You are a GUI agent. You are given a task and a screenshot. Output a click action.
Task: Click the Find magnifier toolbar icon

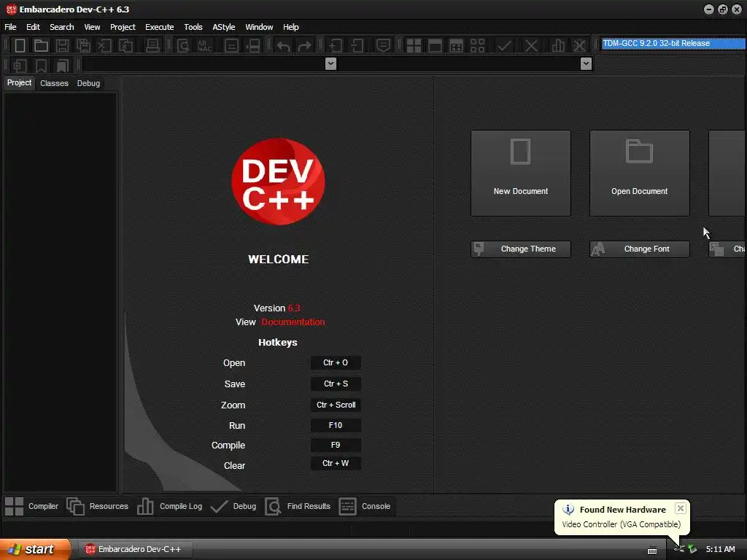pos(183,46)
